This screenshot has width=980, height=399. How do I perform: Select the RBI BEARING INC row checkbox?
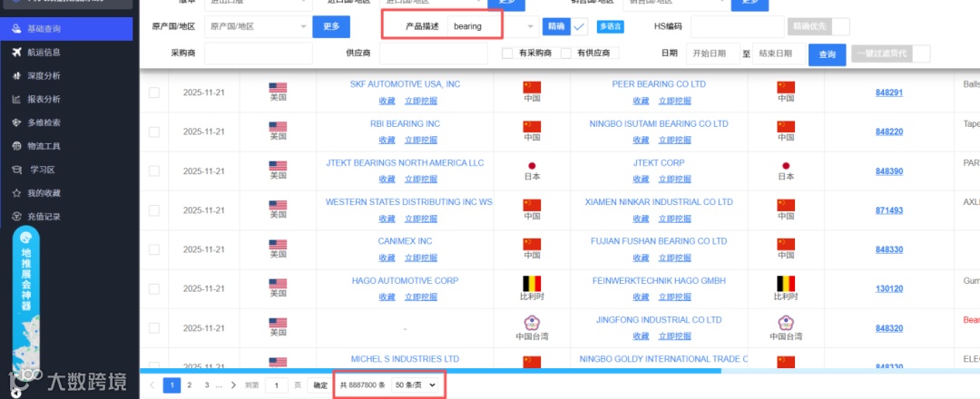pos(153,131)
